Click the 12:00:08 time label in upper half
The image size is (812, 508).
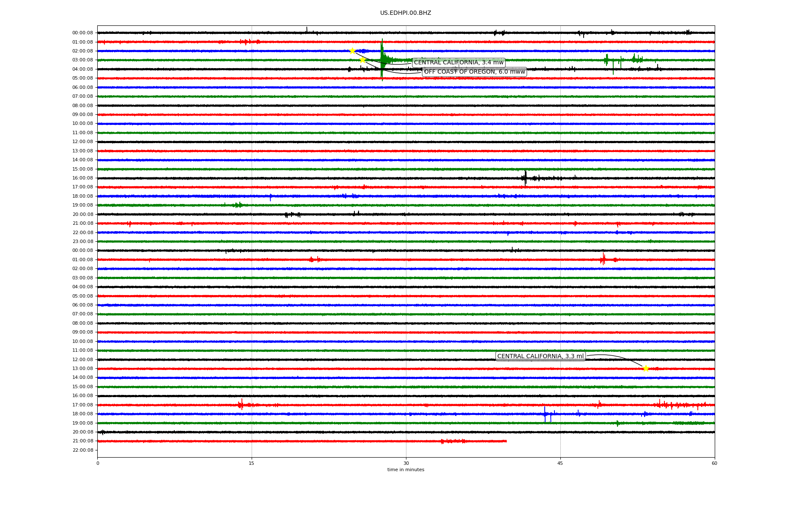[x=82, y=142]
